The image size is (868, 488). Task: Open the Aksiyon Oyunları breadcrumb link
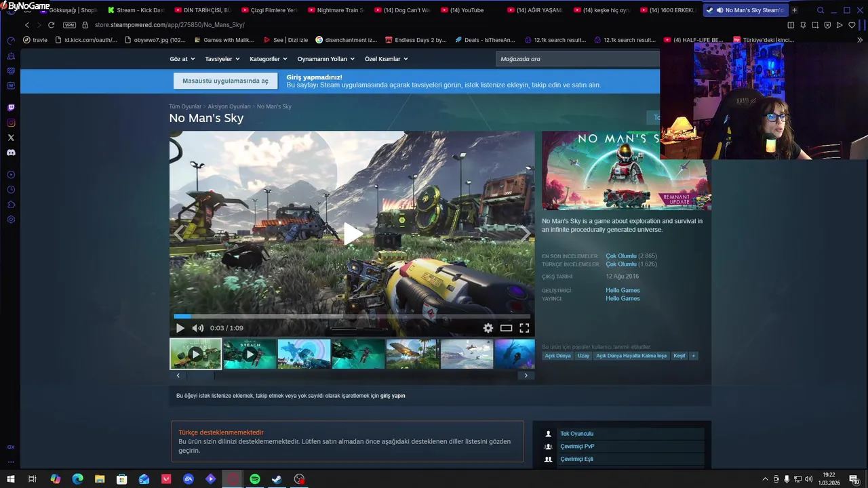pyautogui.click(x=229, y=106)
